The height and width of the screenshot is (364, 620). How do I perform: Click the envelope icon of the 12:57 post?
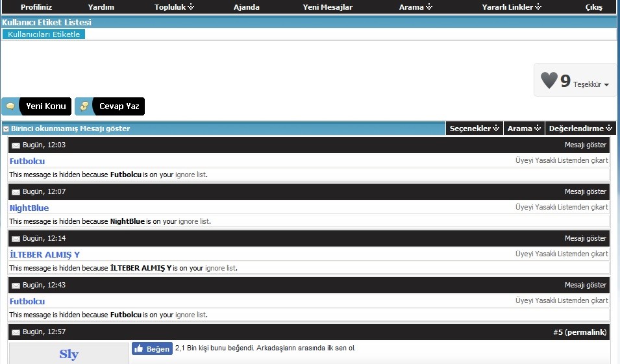[16, 332]
